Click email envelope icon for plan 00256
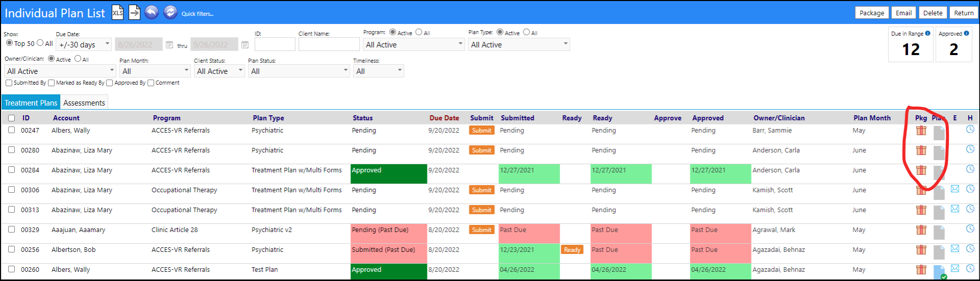 tap(955, 249)
